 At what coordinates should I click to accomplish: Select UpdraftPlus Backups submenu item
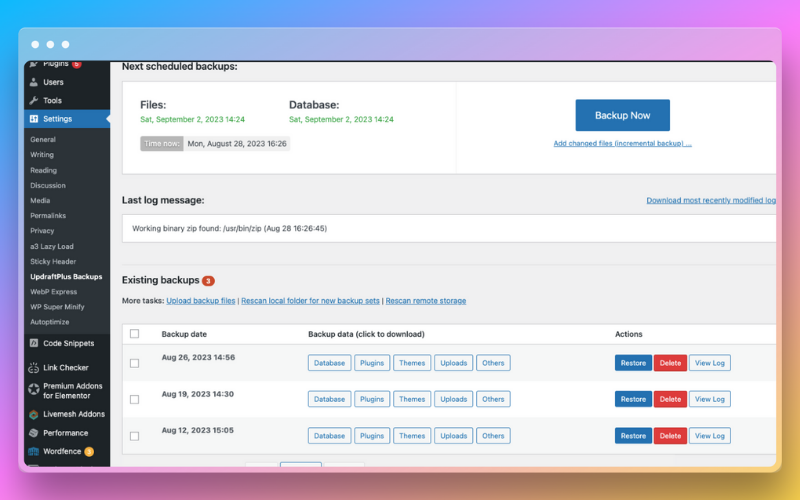66,277
